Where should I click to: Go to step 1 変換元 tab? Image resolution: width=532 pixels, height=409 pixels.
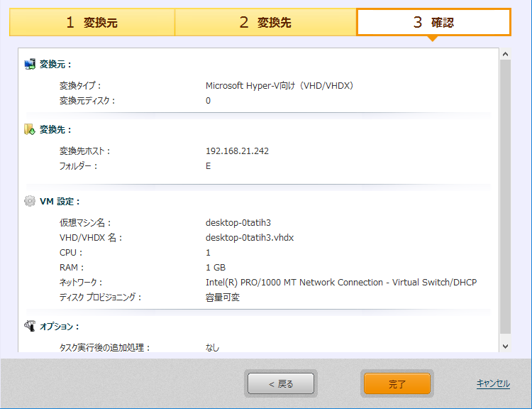(x=92, y=23)
